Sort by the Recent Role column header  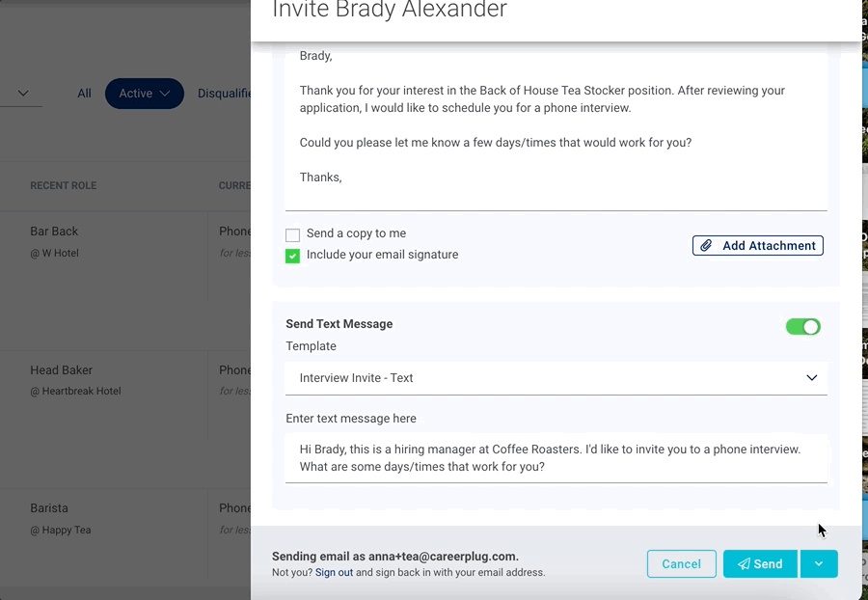tap(63, 186)
